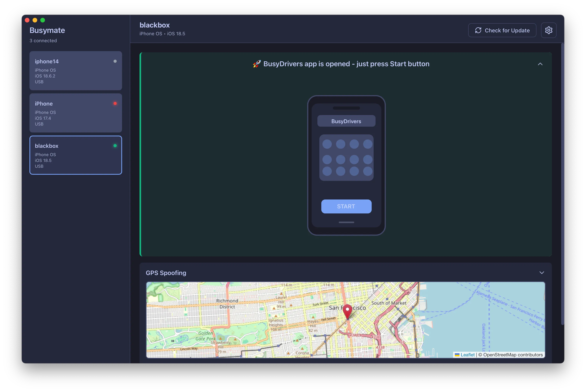Screen dimensions: 586x392
Task: Open settings with the gear icon
Action: 548,30
